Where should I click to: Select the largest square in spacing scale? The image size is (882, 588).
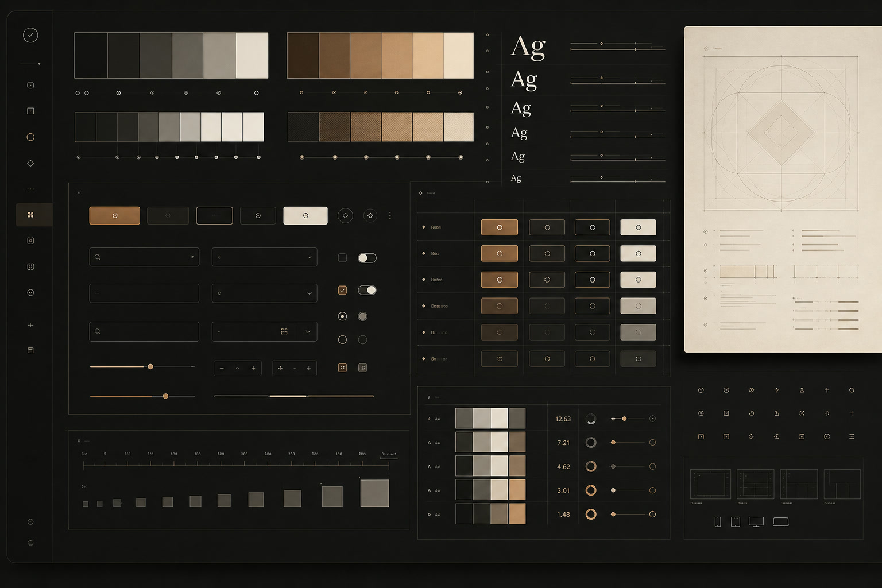(374, 493)
